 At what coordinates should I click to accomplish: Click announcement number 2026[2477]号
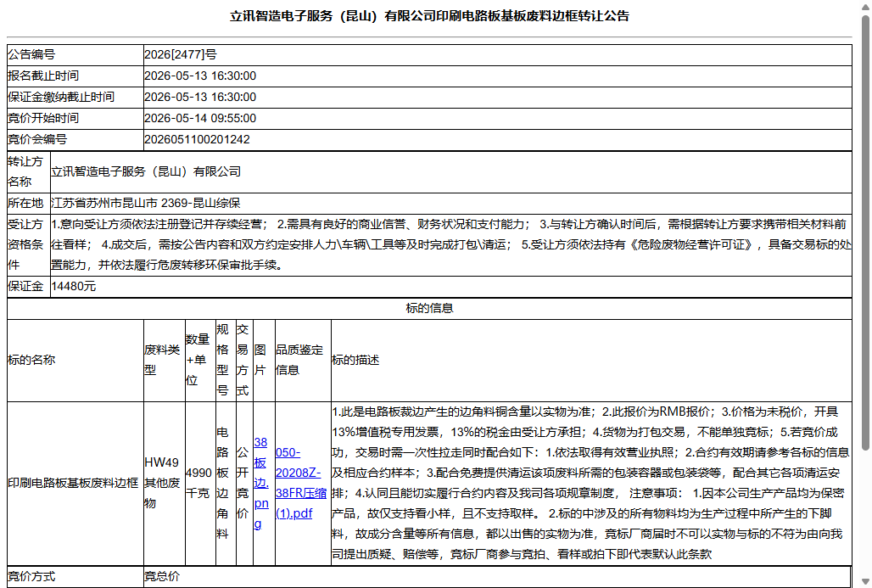coord(181,54)
